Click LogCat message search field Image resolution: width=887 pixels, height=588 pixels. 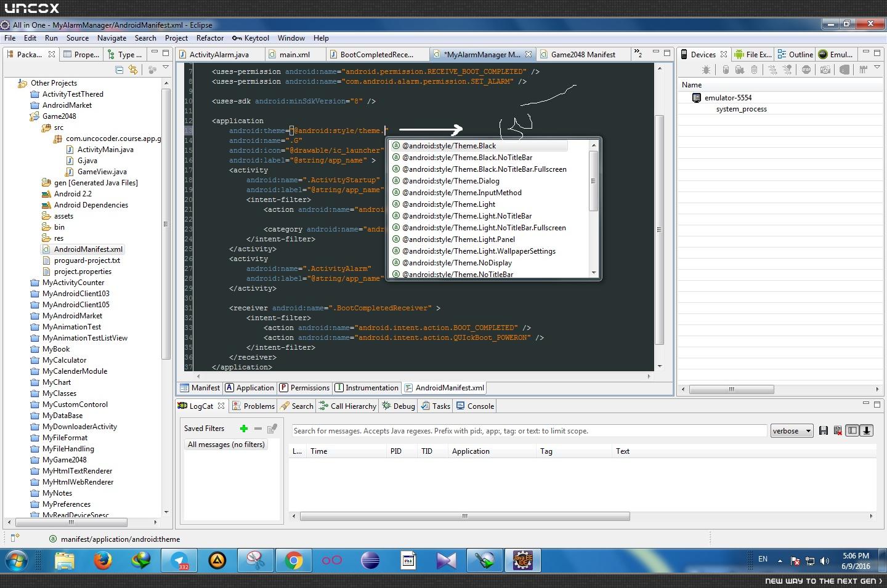click(x=529, y=431)
